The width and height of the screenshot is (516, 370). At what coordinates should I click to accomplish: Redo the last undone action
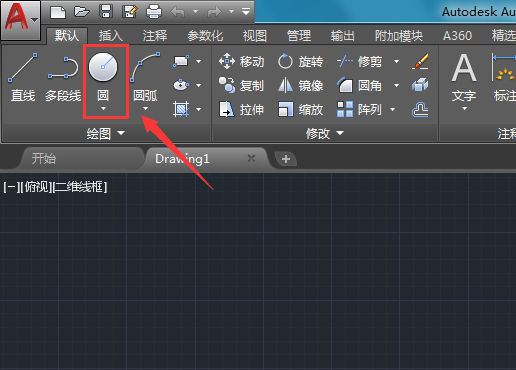pos(214,12)
